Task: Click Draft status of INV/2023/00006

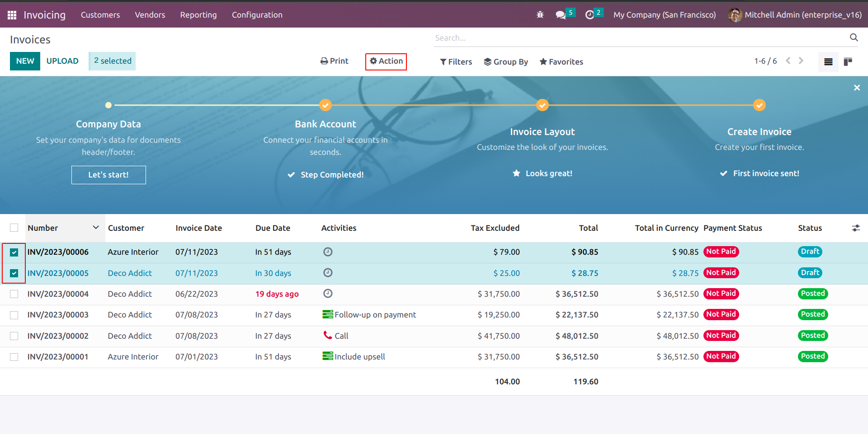Action: pyautogui.click(x=810, y=252)
